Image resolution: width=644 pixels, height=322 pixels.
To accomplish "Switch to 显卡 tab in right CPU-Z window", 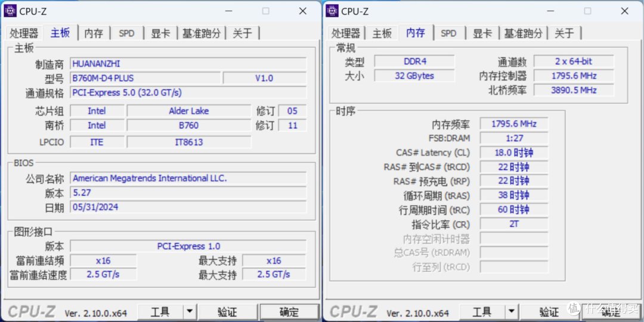I will 482,33.
